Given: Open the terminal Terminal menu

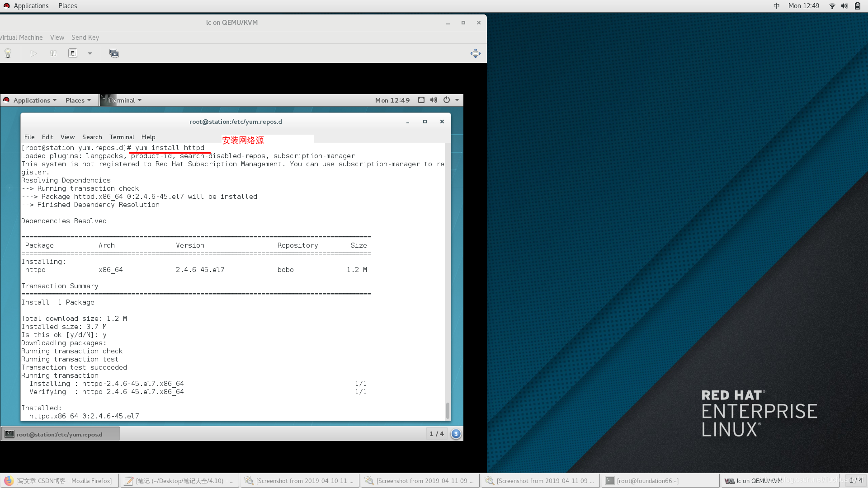Looking at the screenshot, I should pos(122,137).
